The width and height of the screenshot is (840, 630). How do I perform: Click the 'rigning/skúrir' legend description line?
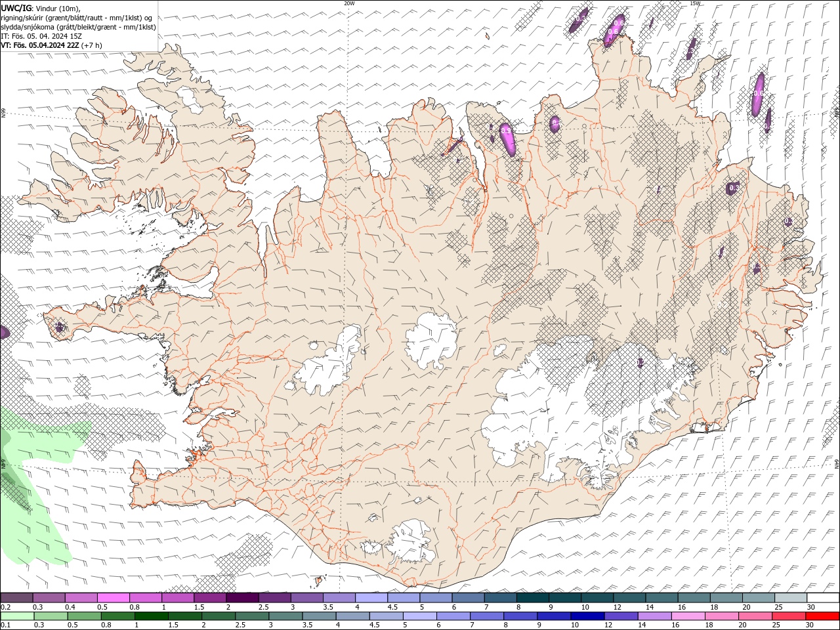click(x=76, y=18)
